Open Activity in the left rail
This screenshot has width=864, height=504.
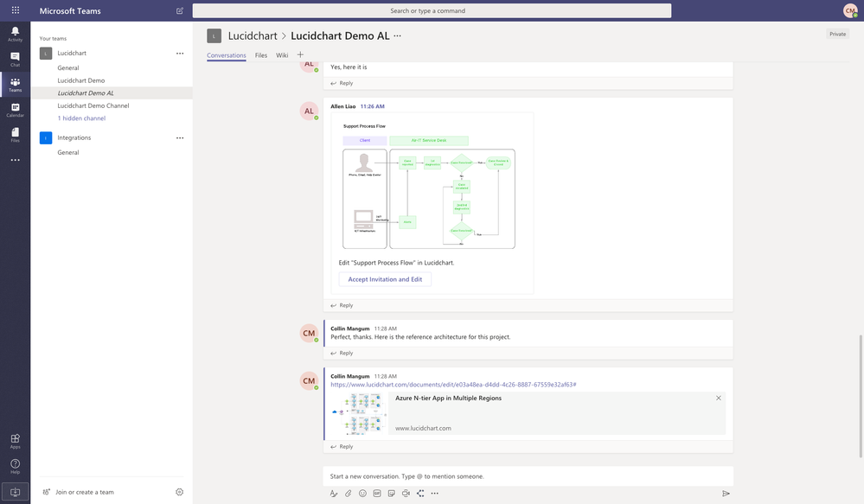pos(15,34)
